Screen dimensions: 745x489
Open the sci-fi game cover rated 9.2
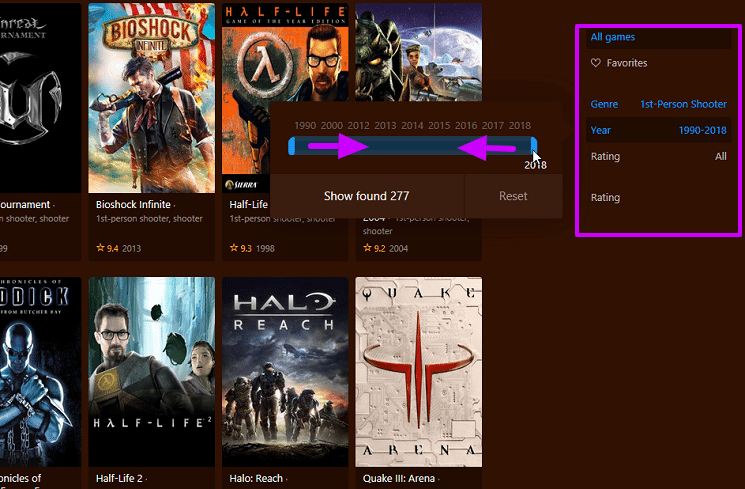tap(419, 52)
